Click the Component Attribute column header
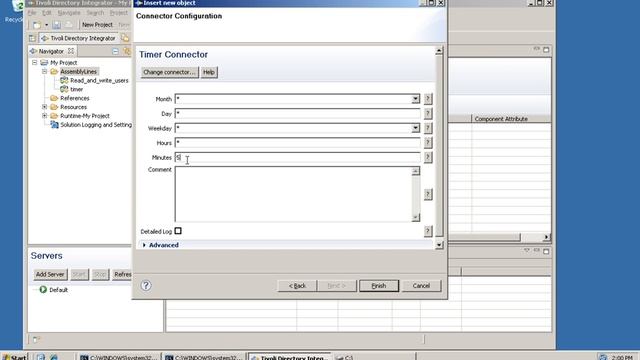The width and height of the screenshot is (640, 360). [501, 119]
